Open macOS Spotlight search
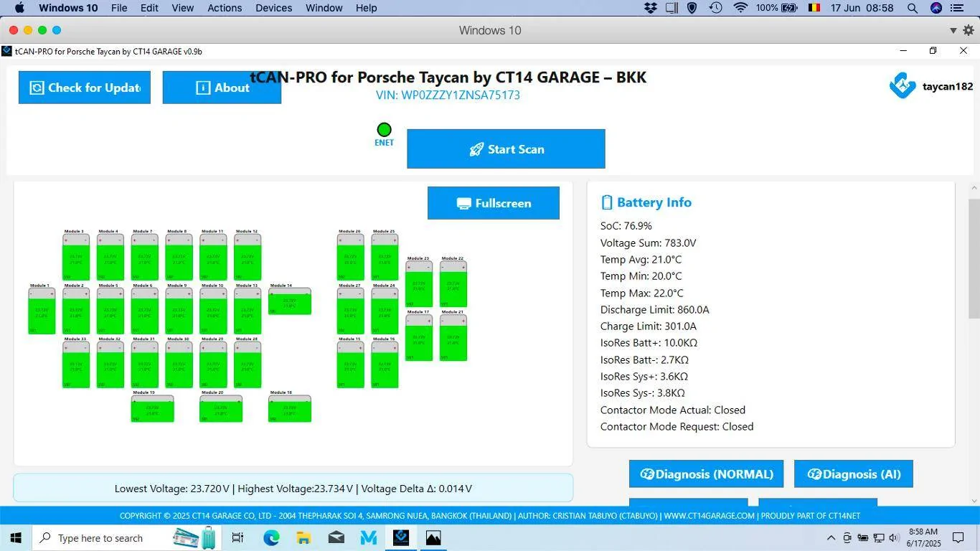 tap(913, 8)
